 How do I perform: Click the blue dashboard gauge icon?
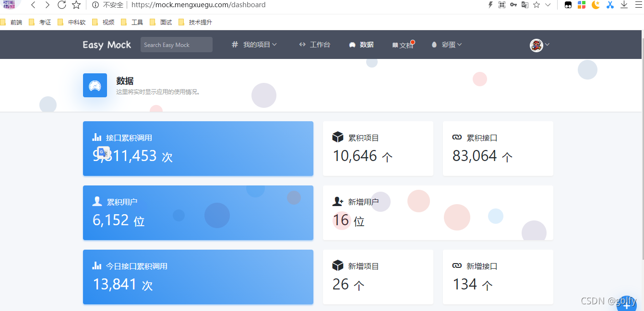(x=95, y=85)
